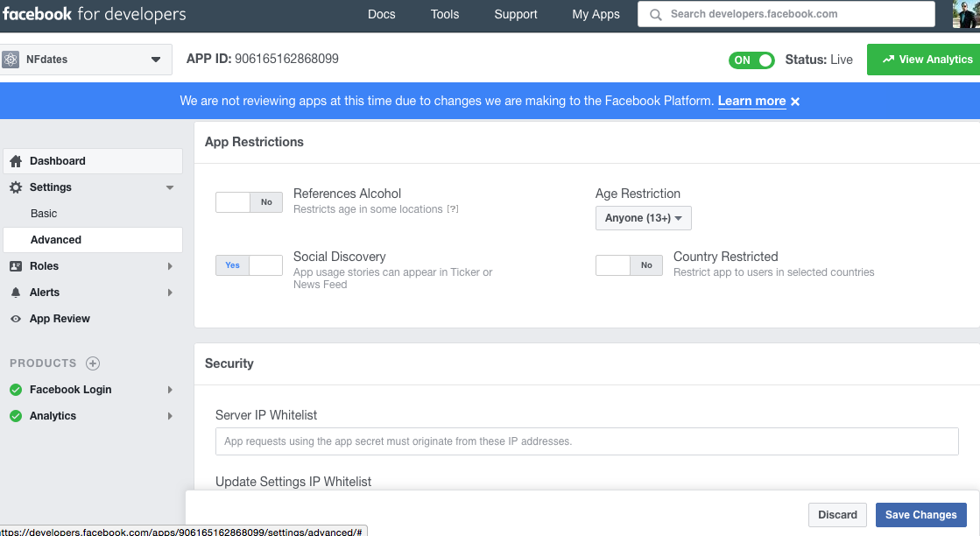Expand the Analytics submenu arrow
The image size is (980, 536).
click(x=169, y=416)
